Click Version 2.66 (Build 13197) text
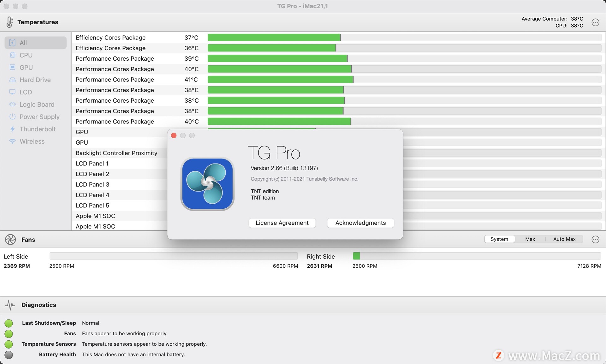The height and width of the screenshot is (364, 606). [x=284, y=168]
